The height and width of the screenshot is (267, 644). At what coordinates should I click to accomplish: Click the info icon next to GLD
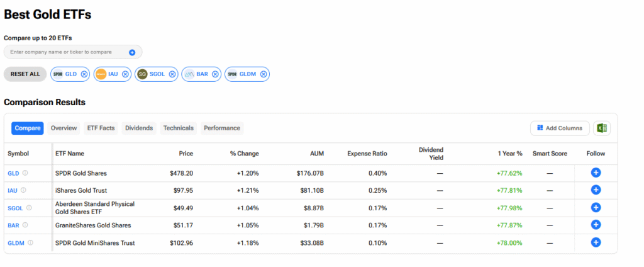click(25, 173)
